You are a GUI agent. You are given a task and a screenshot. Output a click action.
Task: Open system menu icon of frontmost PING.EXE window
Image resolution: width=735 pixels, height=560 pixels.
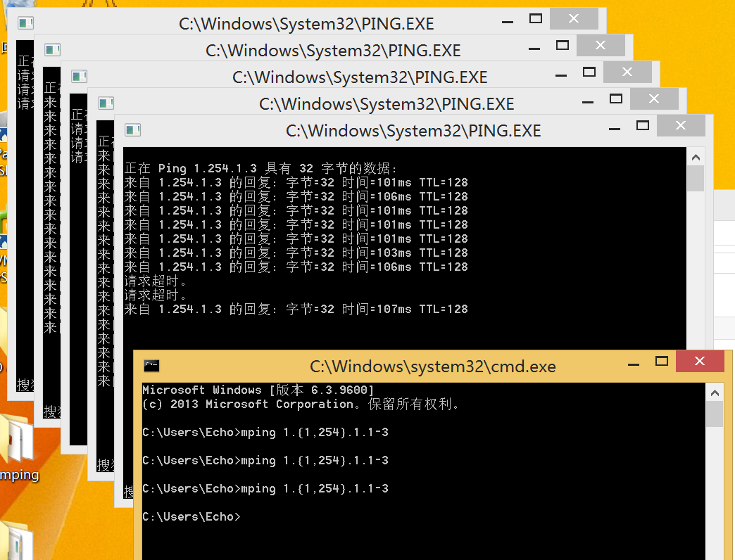click(x=132, y=129)
